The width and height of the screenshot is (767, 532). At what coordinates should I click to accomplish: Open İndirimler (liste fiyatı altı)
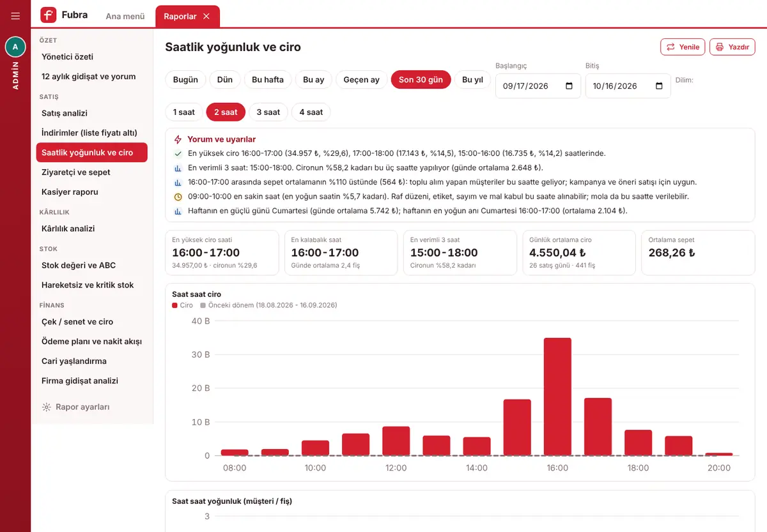click(91, 133)
